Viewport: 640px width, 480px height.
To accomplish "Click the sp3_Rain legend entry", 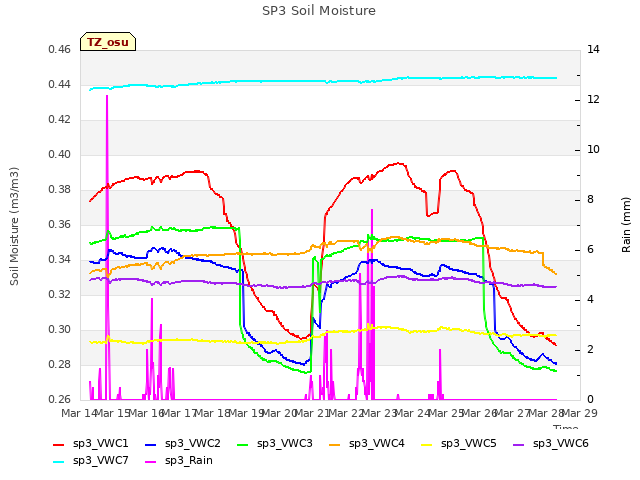I will click(x=179, y=461).
